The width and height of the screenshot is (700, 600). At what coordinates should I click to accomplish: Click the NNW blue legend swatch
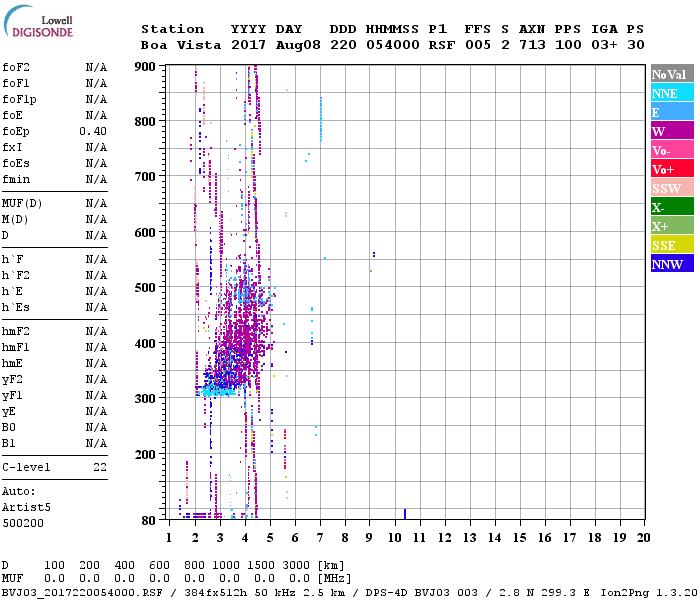672,264
